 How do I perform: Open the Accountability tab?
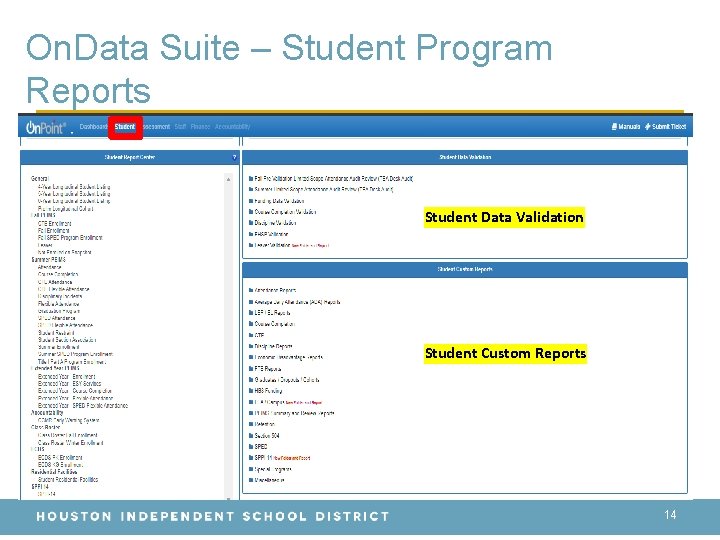pos(232,127)
